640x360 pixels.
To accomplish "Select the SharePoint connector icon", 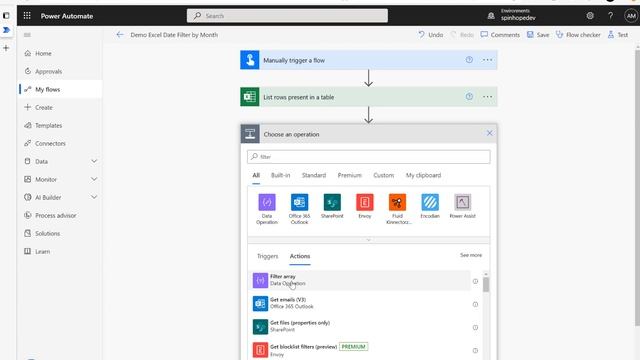I will [332, 202].
